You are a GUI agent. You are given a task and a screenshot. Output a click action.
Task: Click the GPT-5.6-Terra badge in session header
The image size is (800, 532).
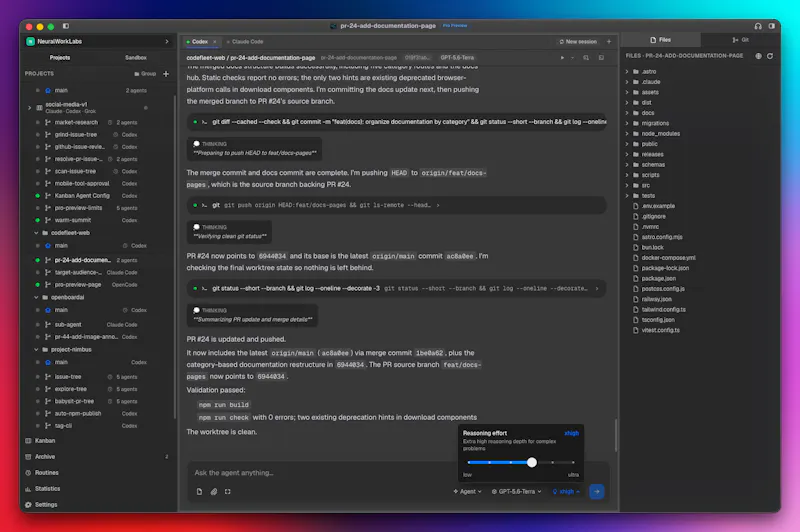[457, 58]
